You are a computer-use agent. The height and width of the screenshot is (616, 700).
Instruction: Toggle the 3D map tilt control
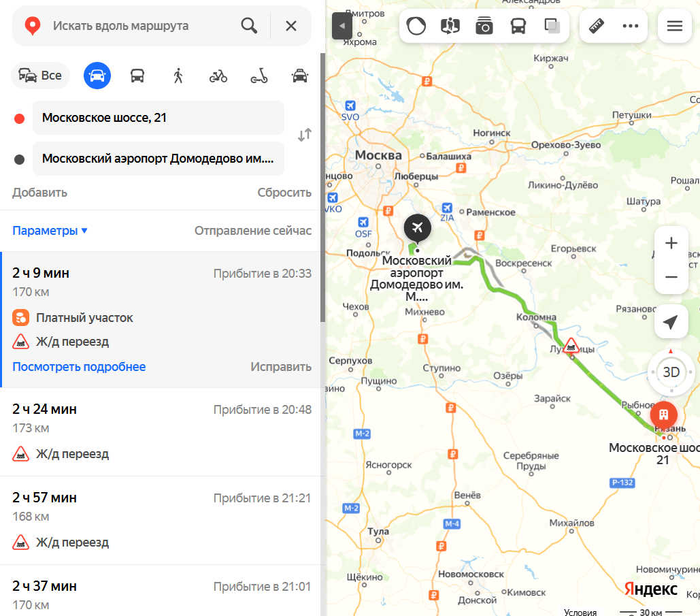coord(671,372)
